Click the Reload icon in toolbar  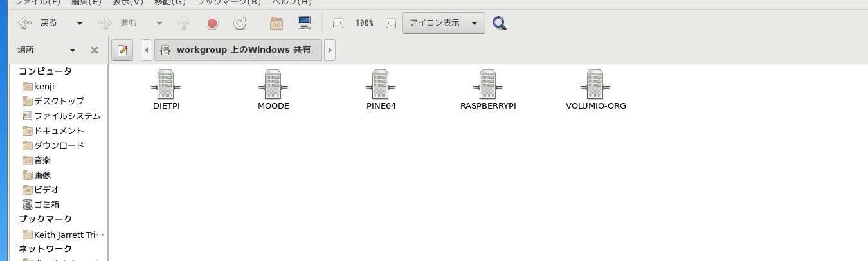[240, 24]
